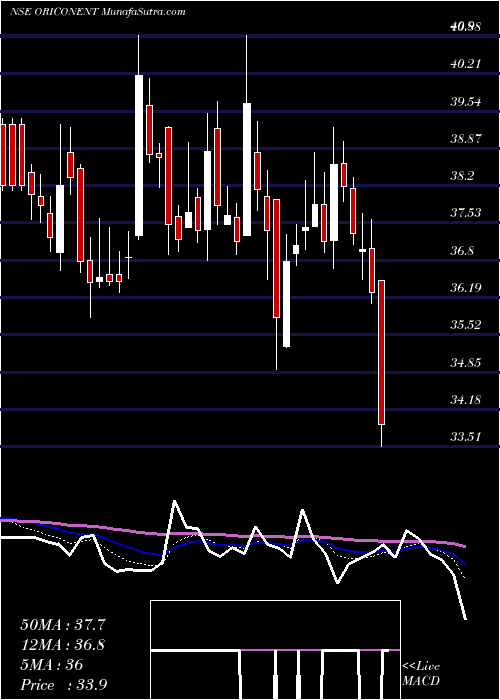Click the 12MA : 36.8 readout

tap(62, 645)
